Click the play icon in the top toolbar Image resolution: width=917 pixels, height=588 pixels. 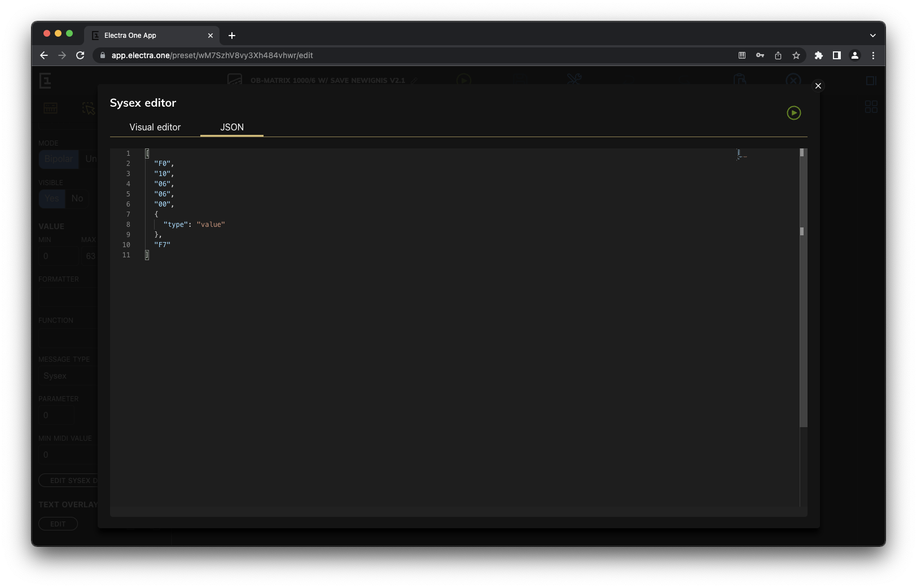coord(464,80)
